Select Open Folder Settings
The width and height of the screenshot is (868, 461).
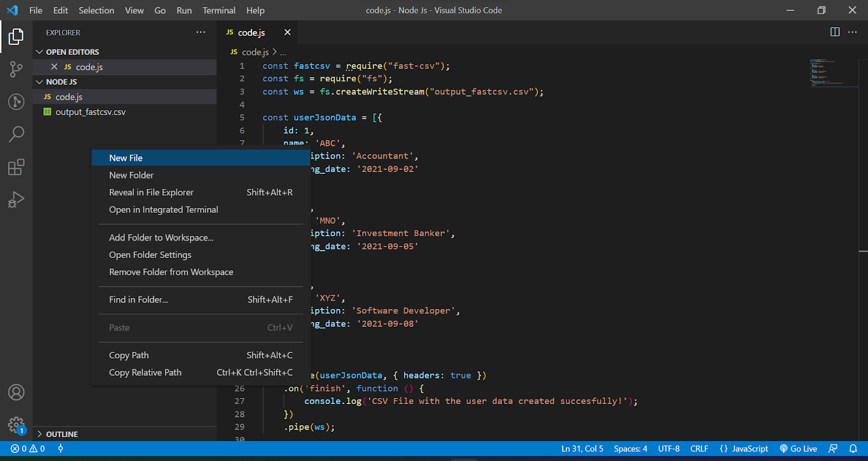201,255
